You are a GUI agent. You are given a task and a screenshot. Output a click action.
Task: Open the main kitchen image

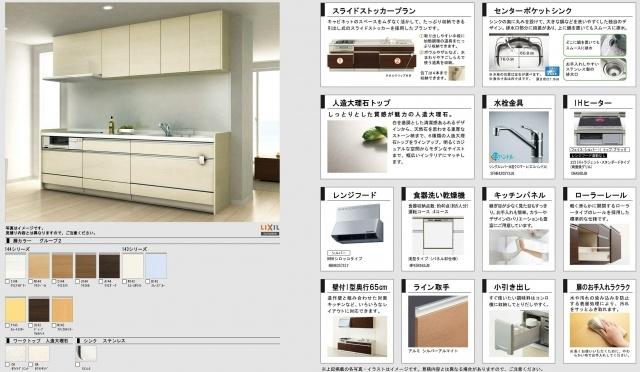(142, 112)
